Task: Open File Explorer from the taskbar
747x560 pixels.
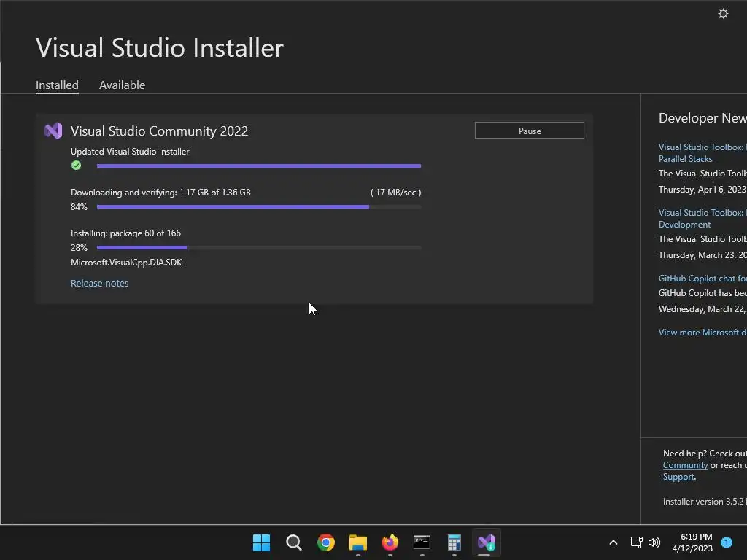Action: pos(357,542)
